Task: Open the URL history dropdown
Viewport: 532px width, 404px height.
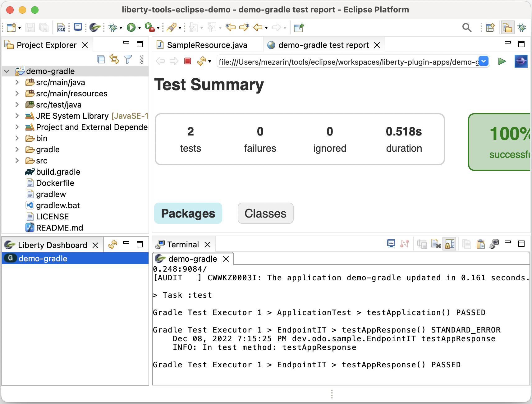Action: click(x=484, y=61)
